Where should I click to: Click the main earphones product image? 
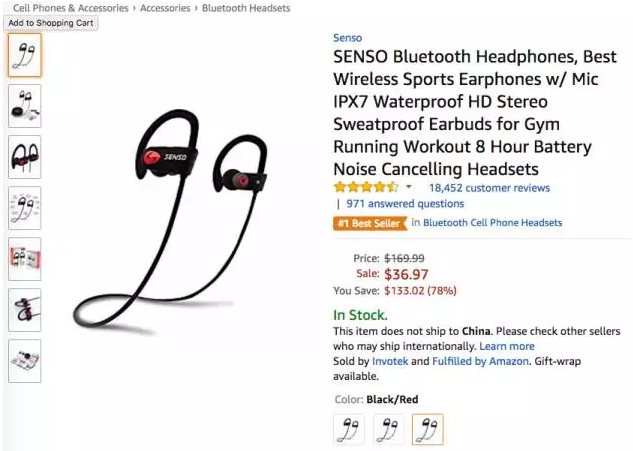[170, 222]
